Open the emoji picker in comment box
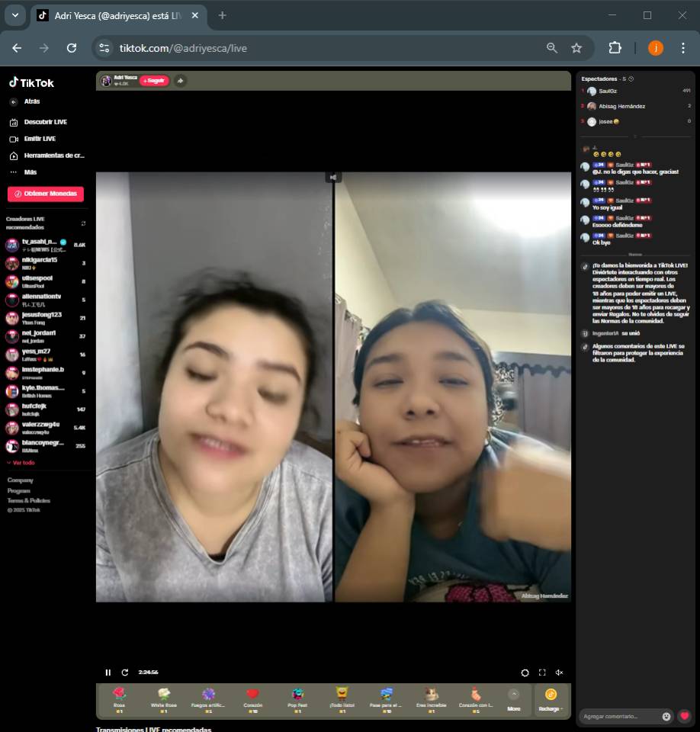700x732 pixels. [x=666, y=716]
